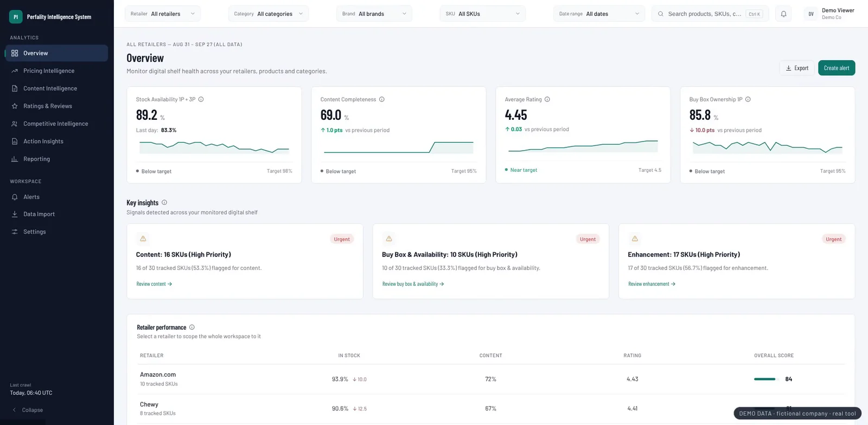Follow the Review enhancement link
This screenshot has width=868, height=425.
tap(652, 284)
